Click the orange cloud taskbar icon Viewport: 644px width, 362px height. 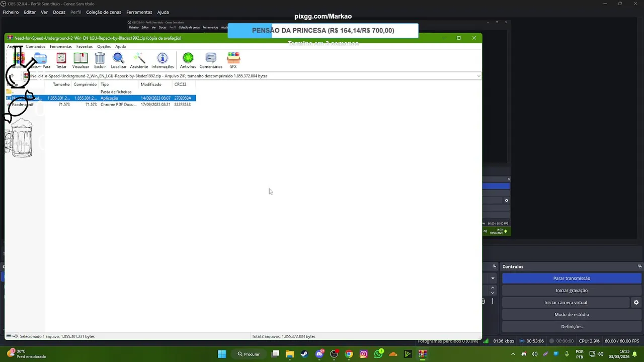click(x=393, y=354)
